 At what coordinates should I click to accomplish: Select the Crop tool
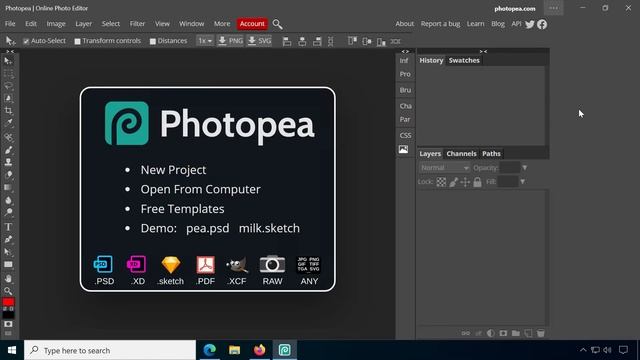(8, 111)
